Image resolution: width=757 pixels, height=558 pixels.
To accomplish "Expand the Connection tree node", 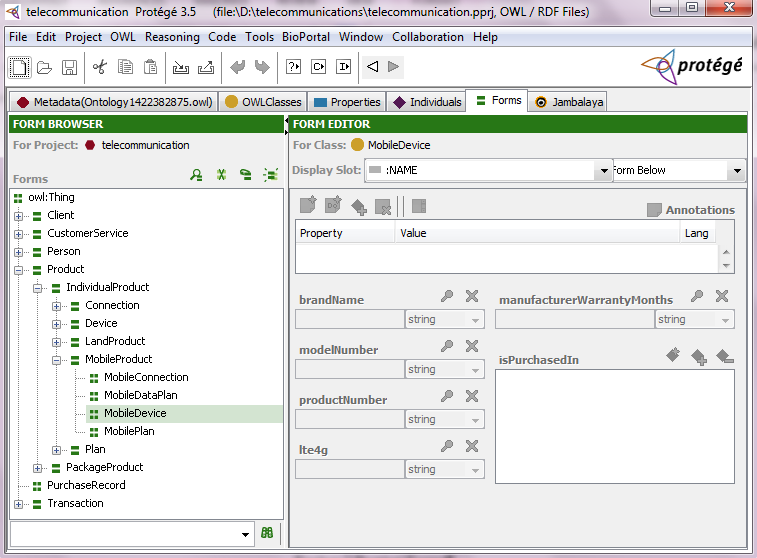I will point(56,306).
